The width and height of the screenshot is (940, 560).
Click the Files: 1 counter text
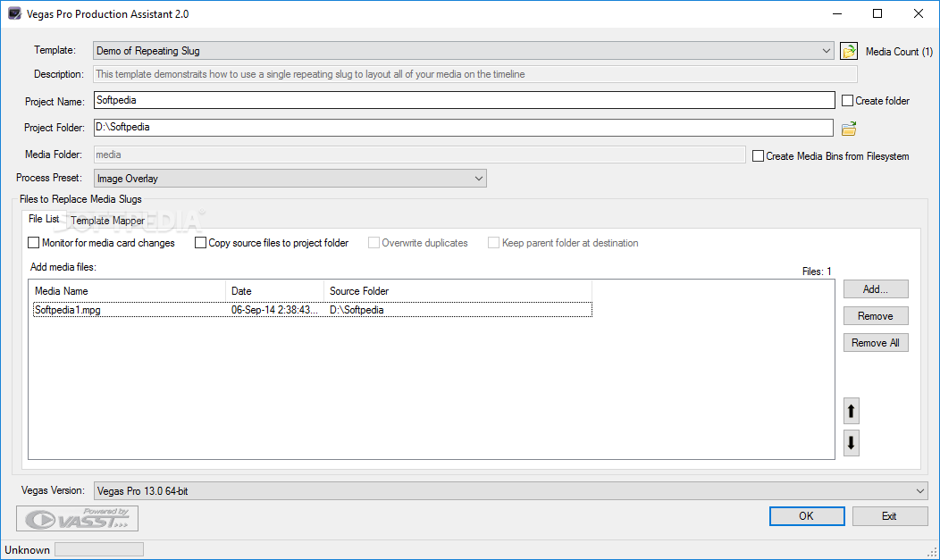817,272
